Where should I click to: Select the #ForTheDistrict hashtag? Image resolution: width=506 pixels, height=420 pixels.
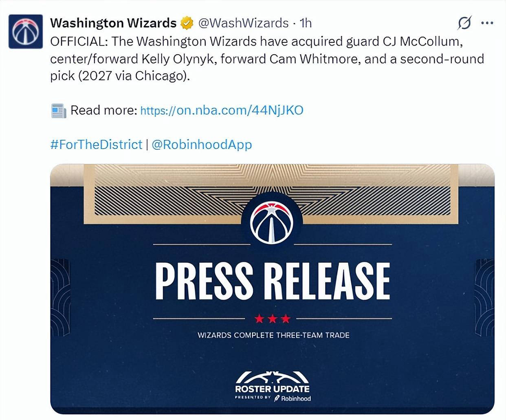[96, 145]
